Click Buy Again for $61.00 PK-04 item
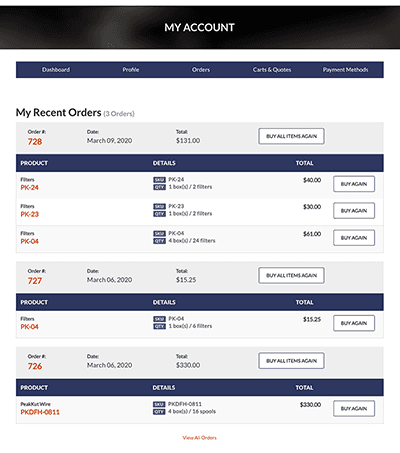The width and height of the screenshot is (400, 453). coord(354,238)
